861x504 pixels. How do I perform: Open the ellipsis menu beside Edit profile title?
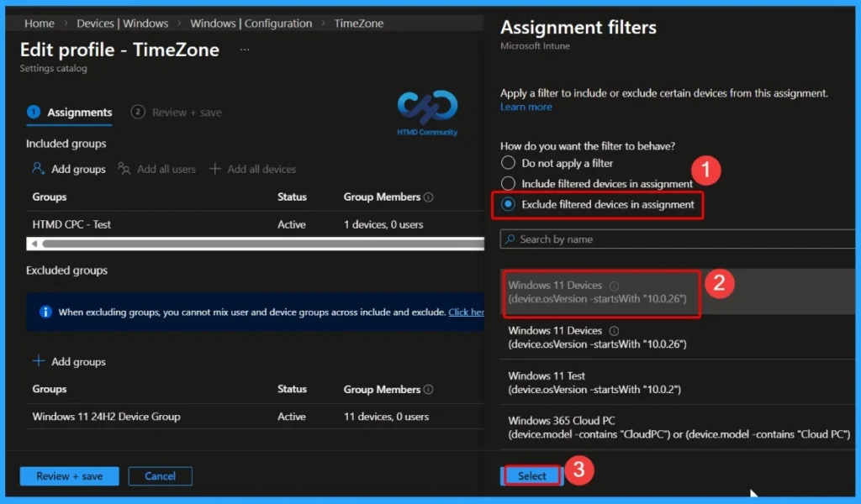[x=245, y=50]
